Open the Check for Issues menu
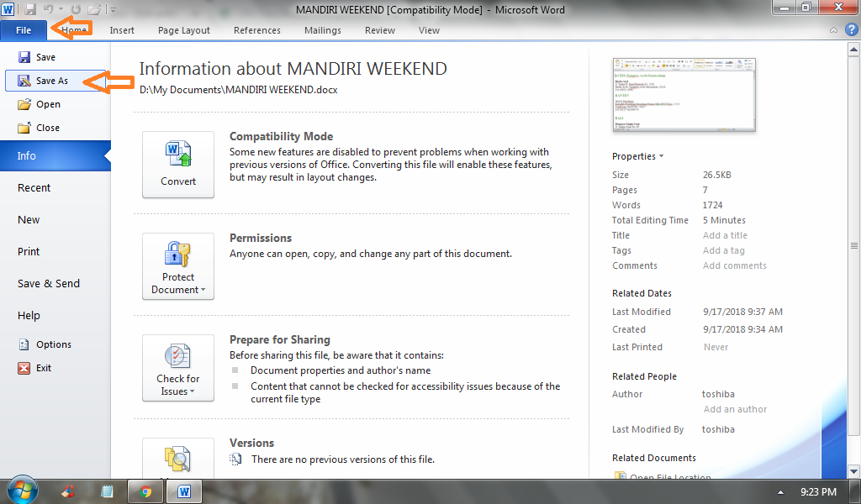This screenshot has height=504, width=861. [178, 367]
